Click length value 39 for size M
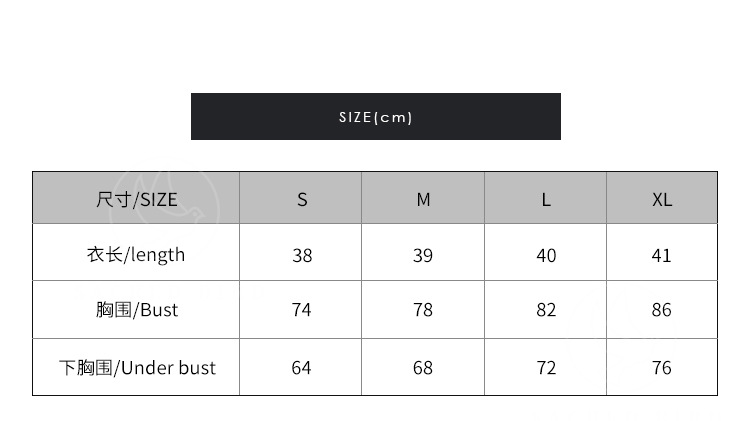750x421 pixels. [x=423, y=255]
